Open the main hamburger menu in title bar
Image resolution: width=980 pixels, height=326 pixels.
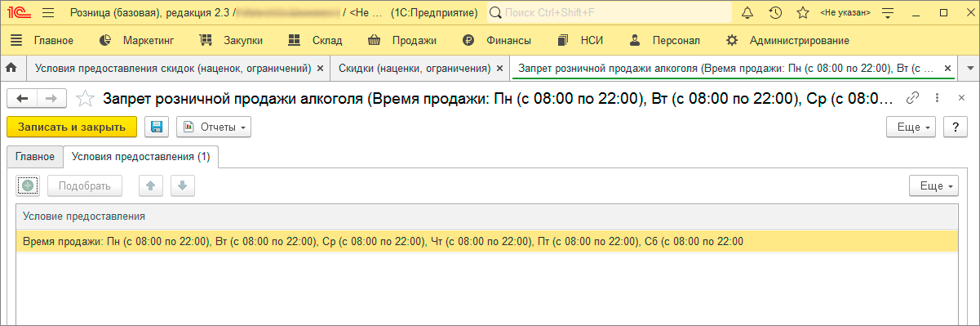(x=47, y=13)
